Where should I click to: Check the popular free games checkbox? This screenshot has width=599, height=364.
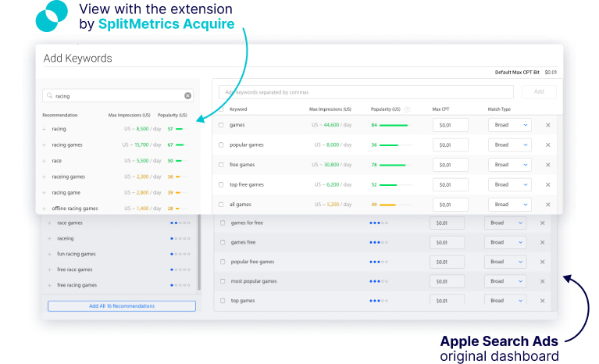223,262
